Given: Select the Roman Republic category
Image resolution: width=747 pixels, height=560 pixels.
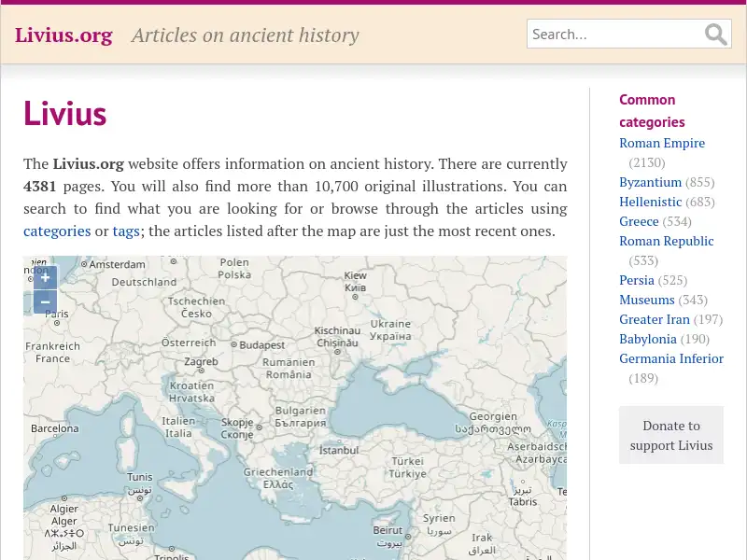Looking at the screenshot, I should [667, 241].
